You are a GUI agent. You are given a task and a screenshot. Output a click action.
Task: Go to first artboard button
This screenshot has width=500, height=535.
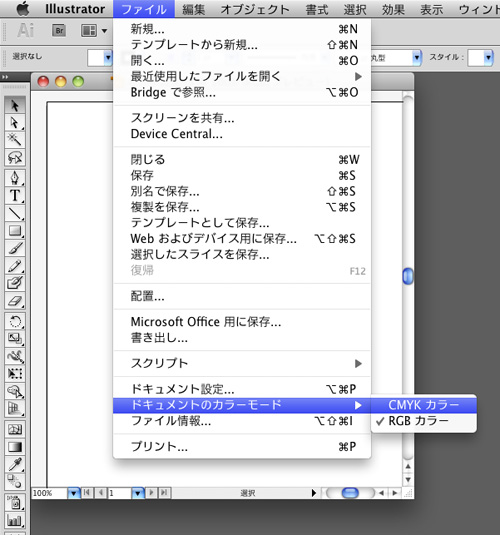click(x=87, y=492)
